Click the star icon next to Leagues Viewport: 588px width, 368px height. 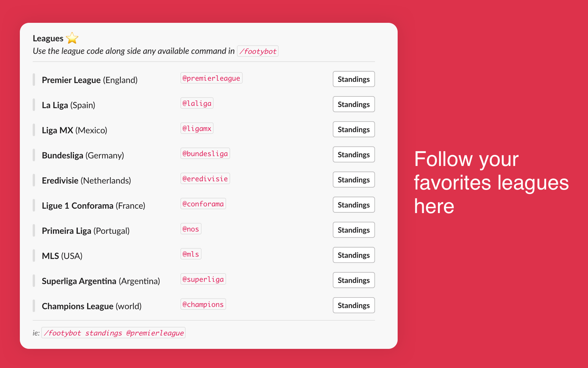72,38
